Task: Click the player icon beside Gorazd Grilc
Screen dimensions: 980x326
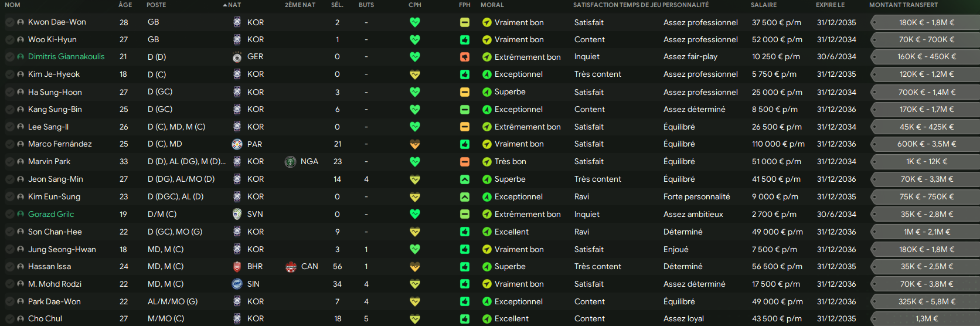Action: pyautogui.click(x=21, y=215)
